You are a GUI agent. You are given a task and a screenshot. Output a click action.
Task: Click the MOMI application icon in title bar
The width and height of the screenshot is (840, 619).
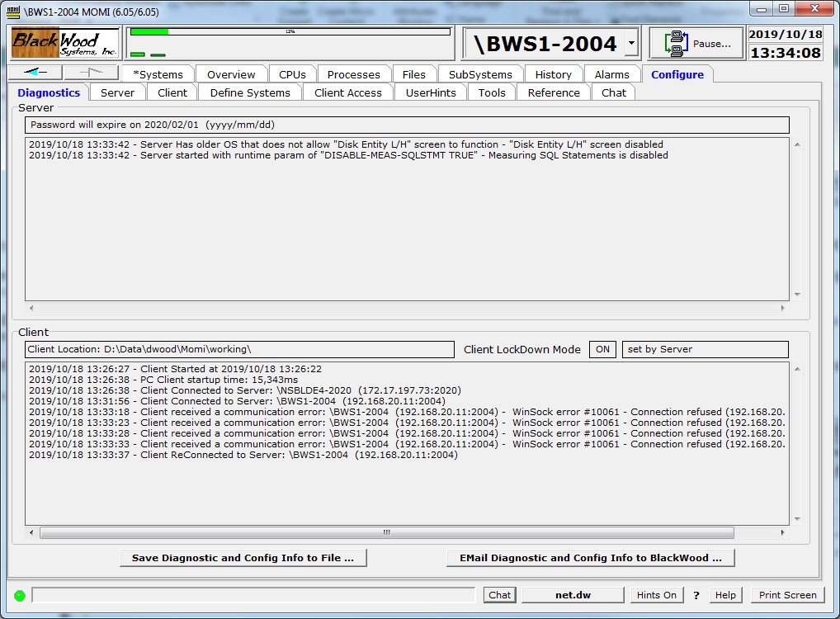[12, 12]
